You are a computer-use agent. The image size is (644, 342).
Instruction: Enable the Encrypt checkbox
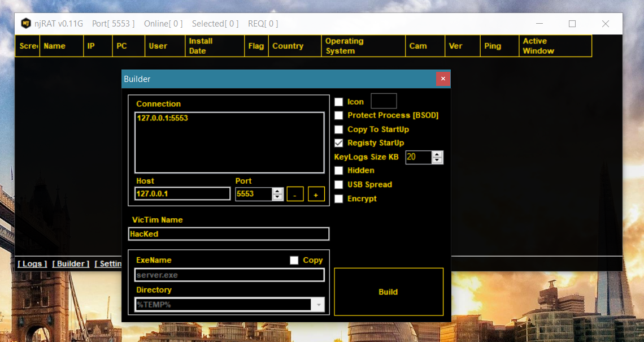pyautogui.click(x=338, y=199)
